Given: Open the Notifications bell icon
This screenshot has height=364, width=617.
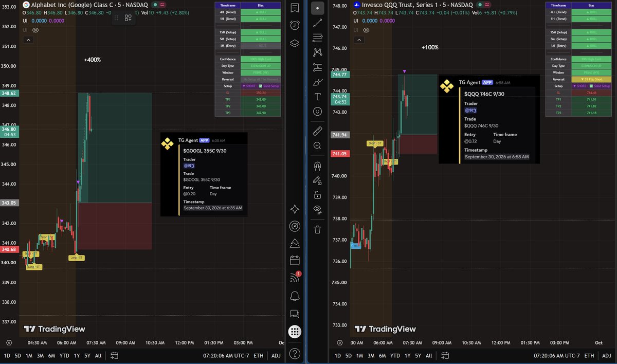Looking at the screenshot, I should [x=295, y=296].
